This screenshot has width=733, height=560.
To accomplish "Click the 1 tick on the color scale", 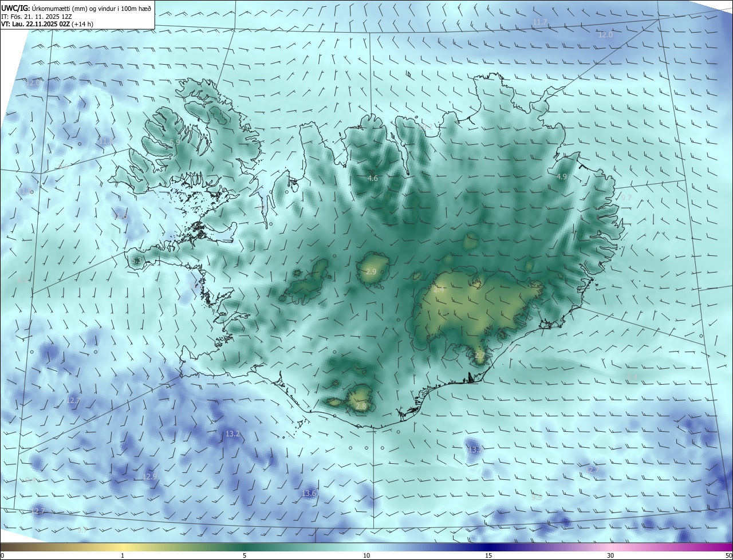I will coord(123,555).
